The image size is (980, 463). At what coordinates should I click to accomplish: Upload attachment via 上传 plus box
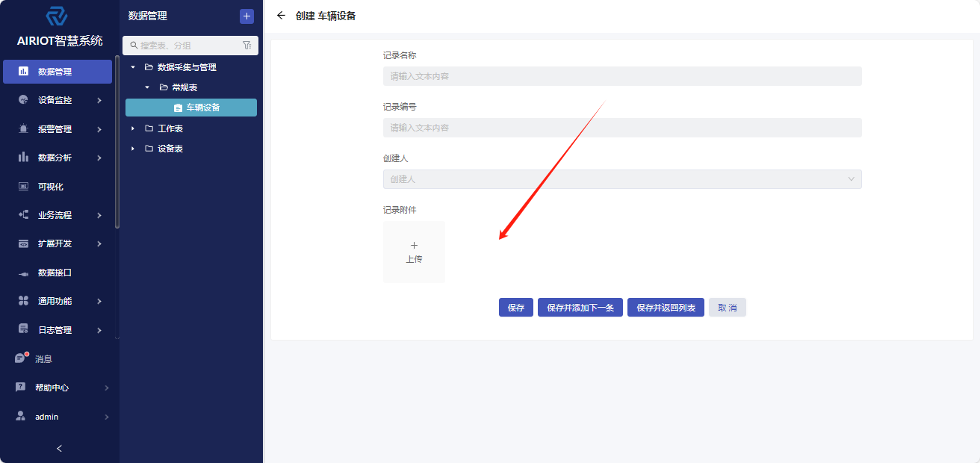[x=414, y=252]
